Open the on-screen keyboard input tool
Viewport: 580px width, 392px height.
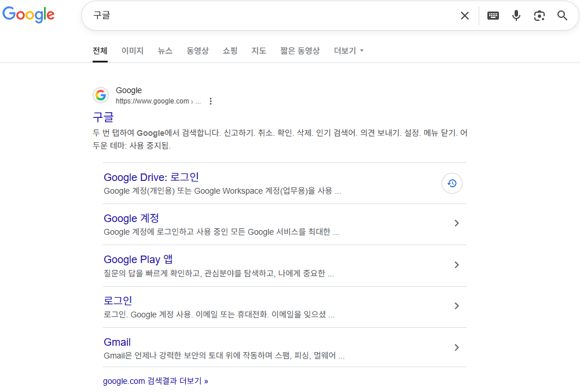coord(493,16)
